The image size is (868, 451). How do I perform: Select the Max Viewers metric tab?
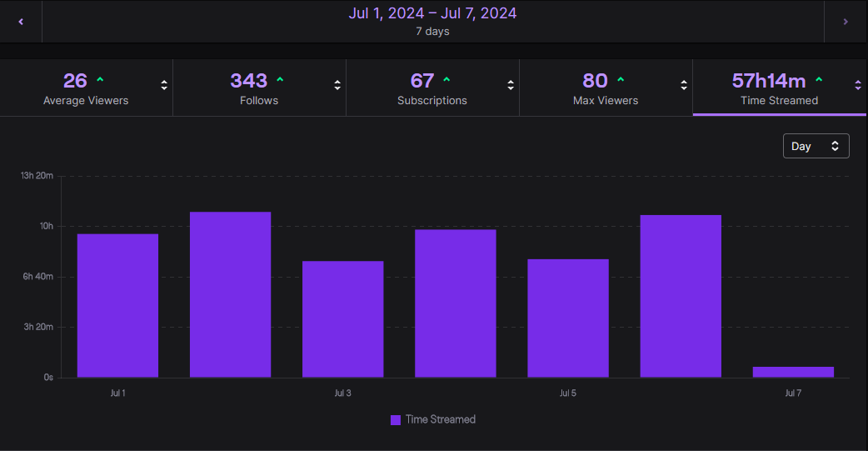click(x=606, y=88)
